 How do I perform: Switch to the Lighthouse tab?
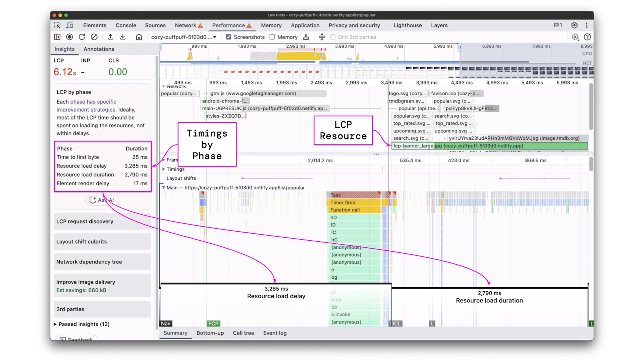(408, 25)
